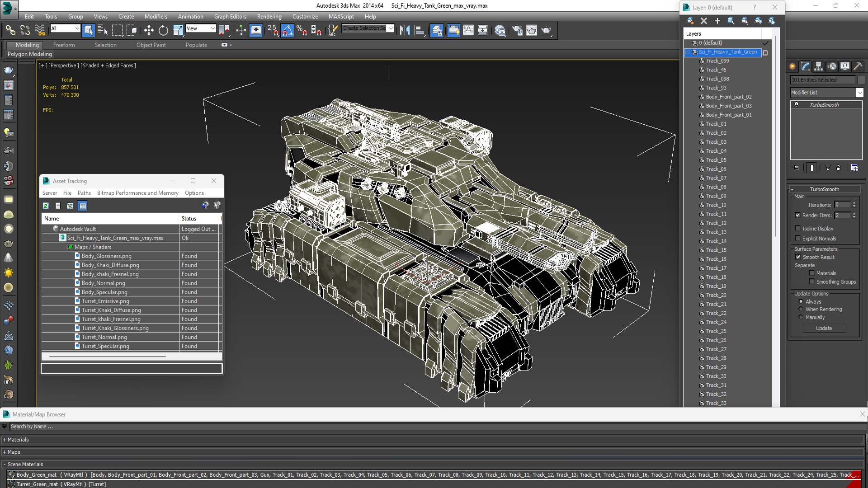Click Create New Layer icon in Layer dialog
Image resolution: width=868 pixels, height=488 pixels.
[690, 21]
